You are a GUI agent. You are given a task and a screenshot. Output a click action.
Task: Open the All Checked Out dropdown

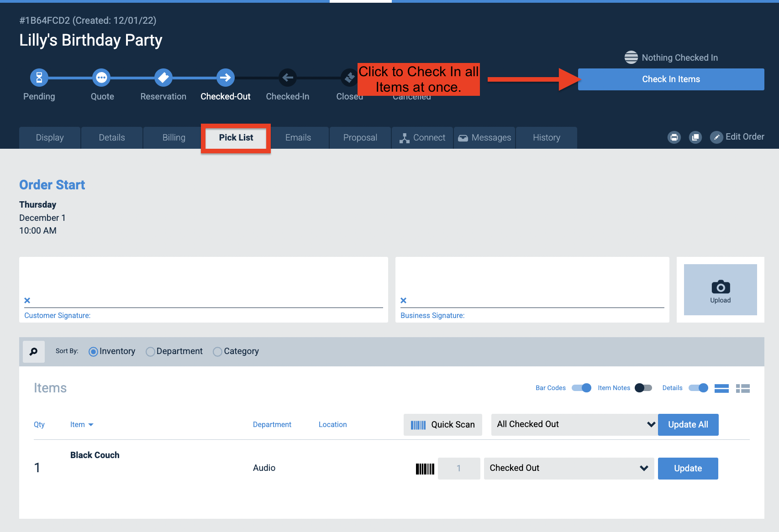(574, 425)
